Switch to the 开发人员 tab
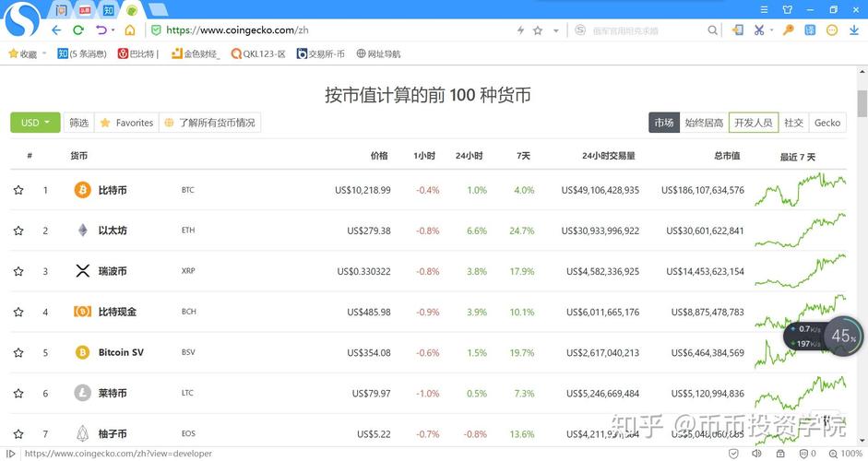 pyautogui.click(x=753, y=123)
